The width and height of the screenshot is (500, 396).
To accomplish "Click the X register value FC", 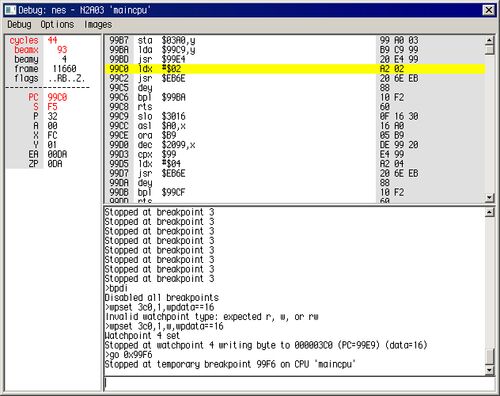I will click(52, 135).
